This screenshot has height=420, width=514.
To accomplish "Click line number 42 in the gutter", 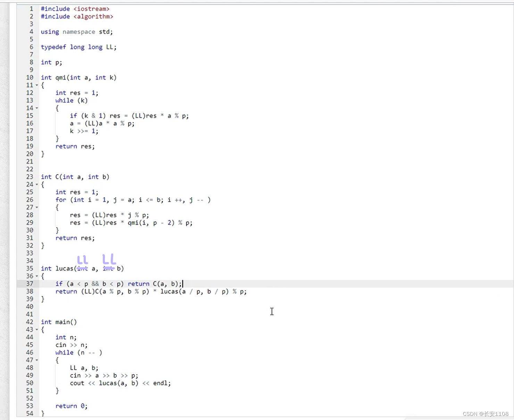I will pyautogui.click(x=30, y=322).
